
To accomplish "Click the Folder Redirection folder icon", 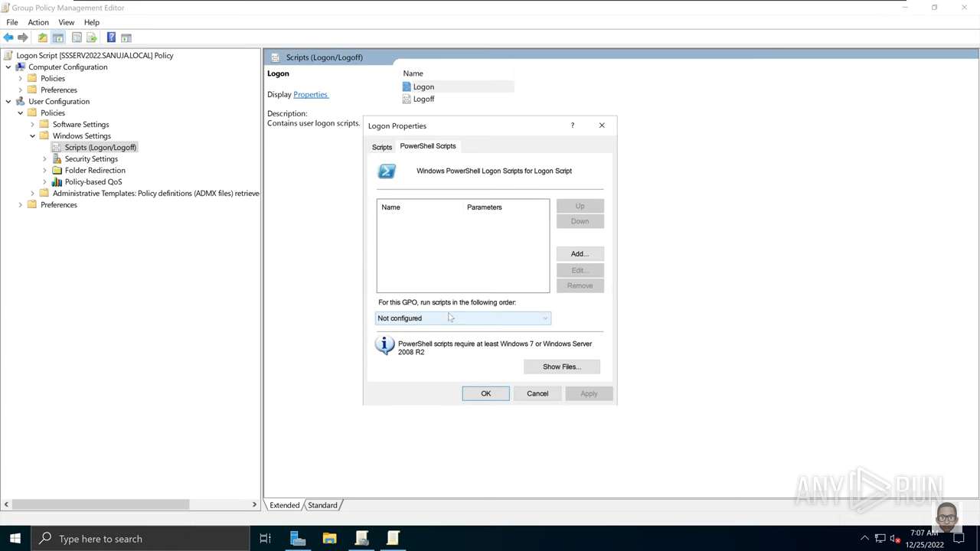I will 57,170.
